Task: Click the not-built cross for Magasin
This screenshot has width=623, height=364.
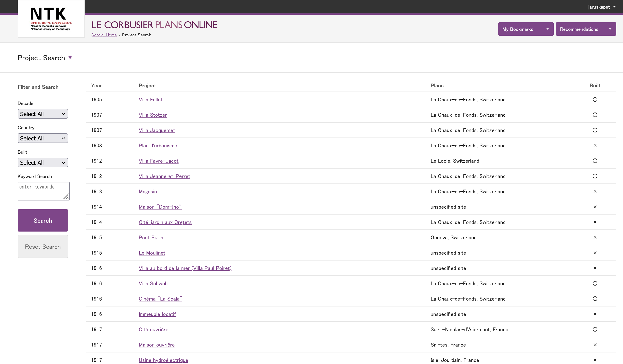Action: tap(595, 191)
